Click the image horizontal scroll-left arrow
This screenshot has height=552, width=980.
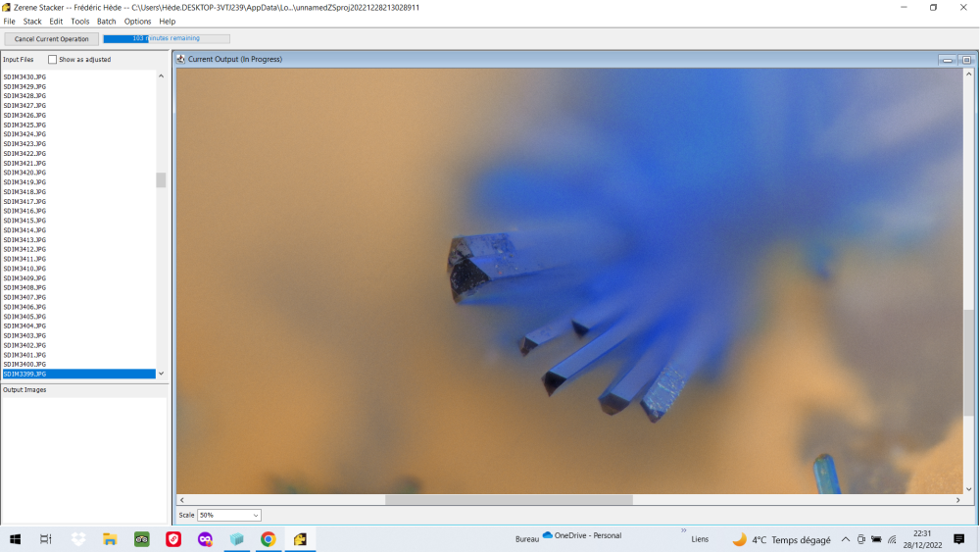[x=182, y=500]
